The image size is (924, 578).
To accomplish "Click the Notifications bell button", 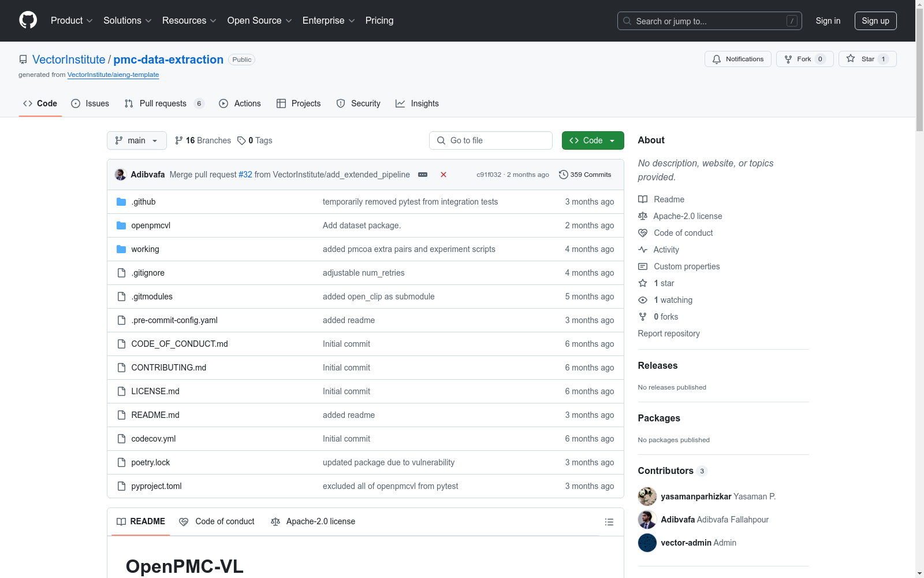I will 737,59.
